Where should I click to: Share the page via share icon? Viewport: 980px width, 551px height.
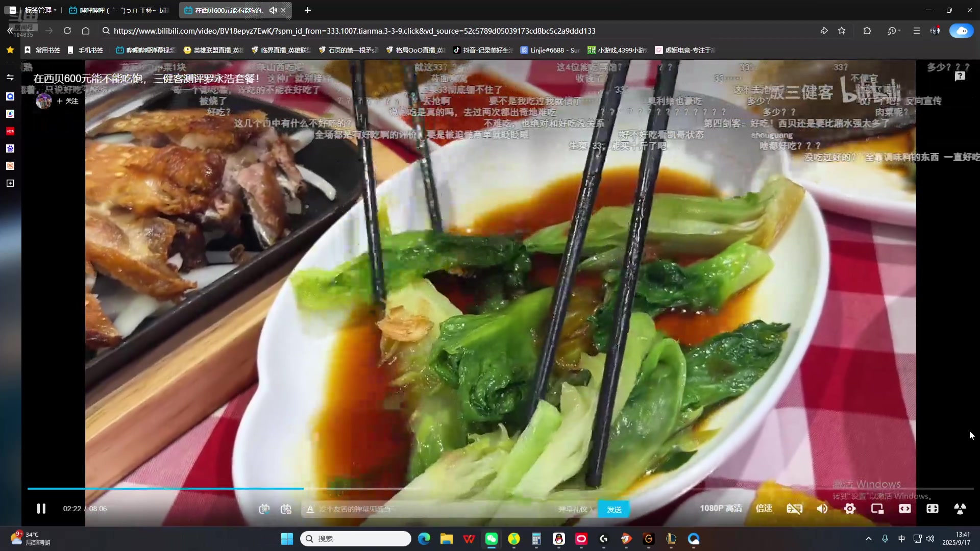[x=824, y=31]
